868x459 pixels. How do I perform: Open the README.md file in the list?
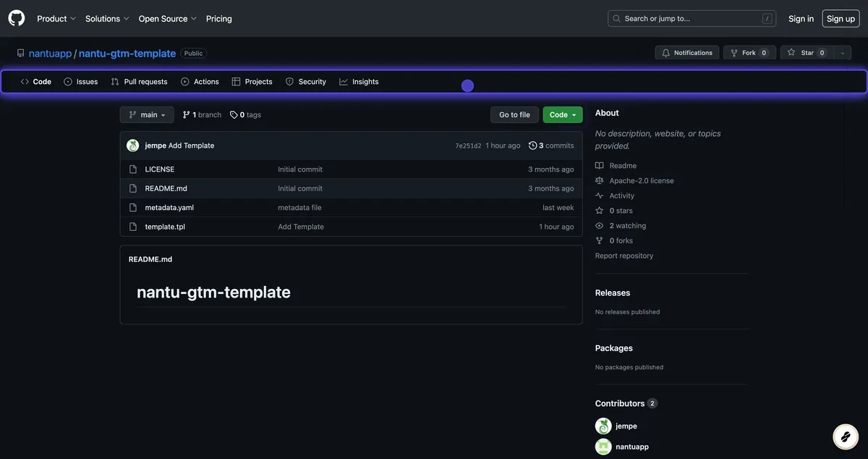pyautogui.click(x=166, y=188)
